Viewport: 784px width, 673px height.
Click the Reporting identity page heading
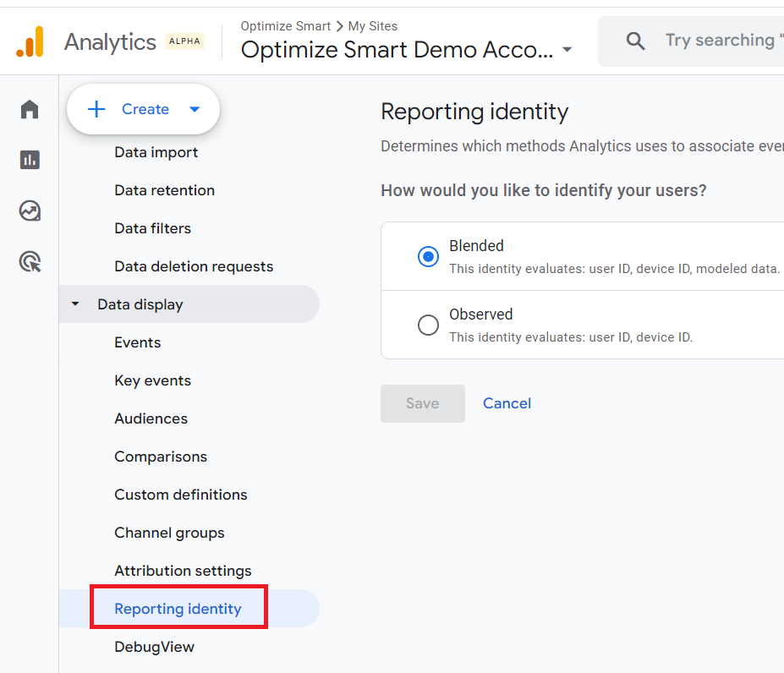474,112
